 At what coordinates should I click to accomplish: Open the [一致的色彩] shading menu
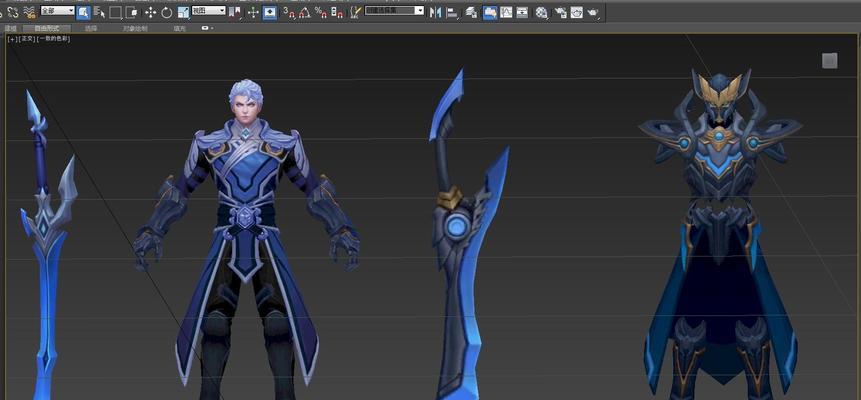[53, 39]
